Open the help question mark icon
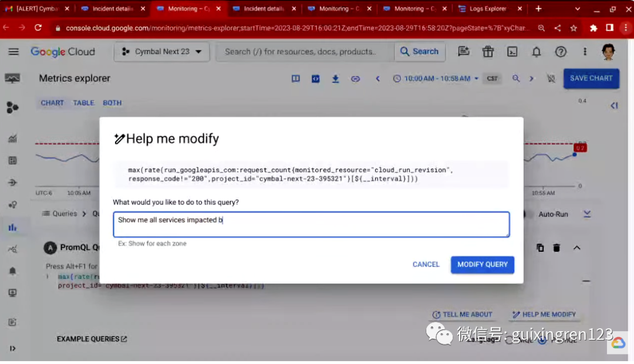 click(x=561, y=52)
